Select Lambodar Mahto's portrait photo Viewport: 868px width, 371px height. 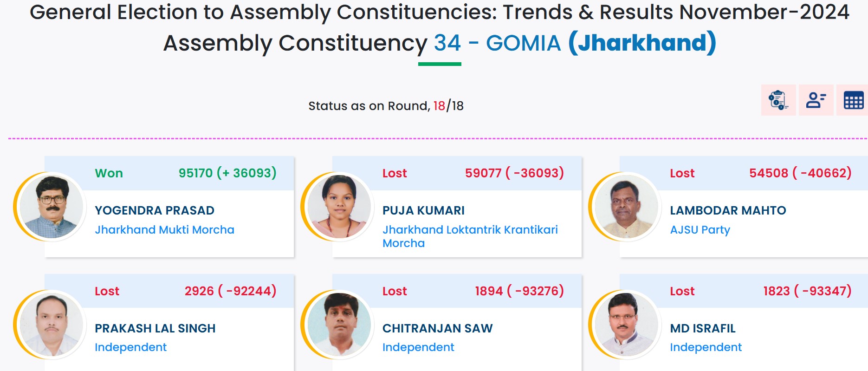[x=626, y=207]
